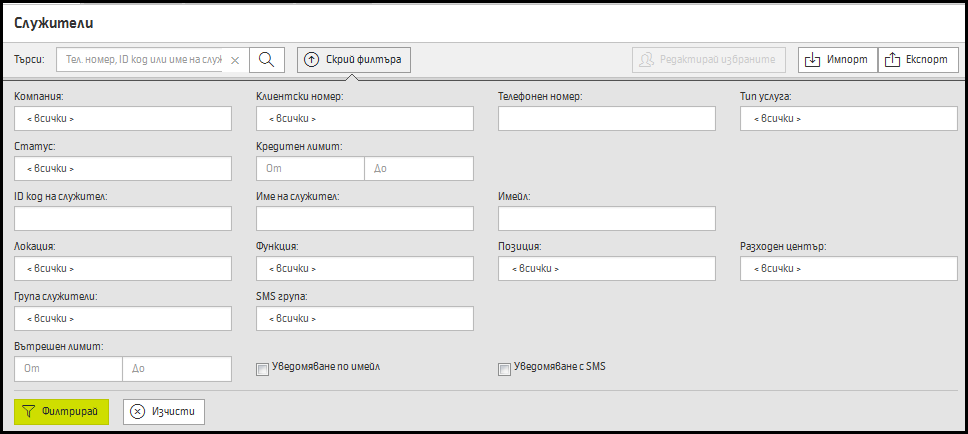Screen dimensions: 968x434
Task: Clear the search field with the X icon
Action: (235, 60)
